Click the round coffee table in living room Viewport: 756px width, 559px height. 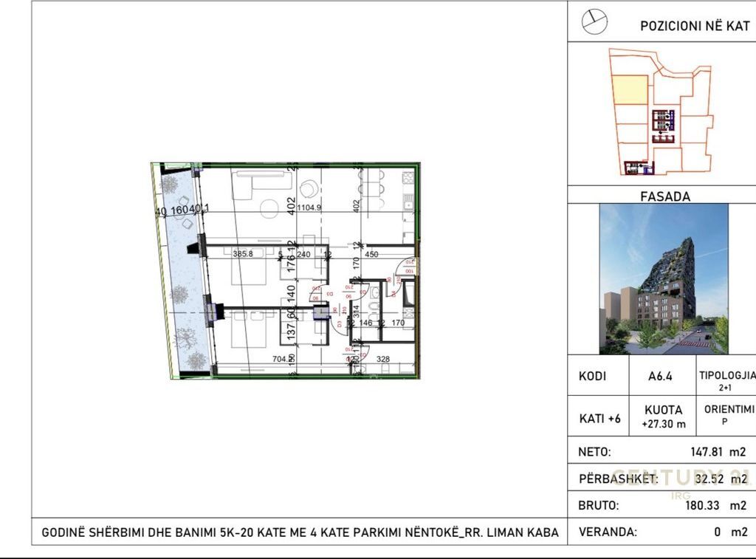click(x=270, y=208)
